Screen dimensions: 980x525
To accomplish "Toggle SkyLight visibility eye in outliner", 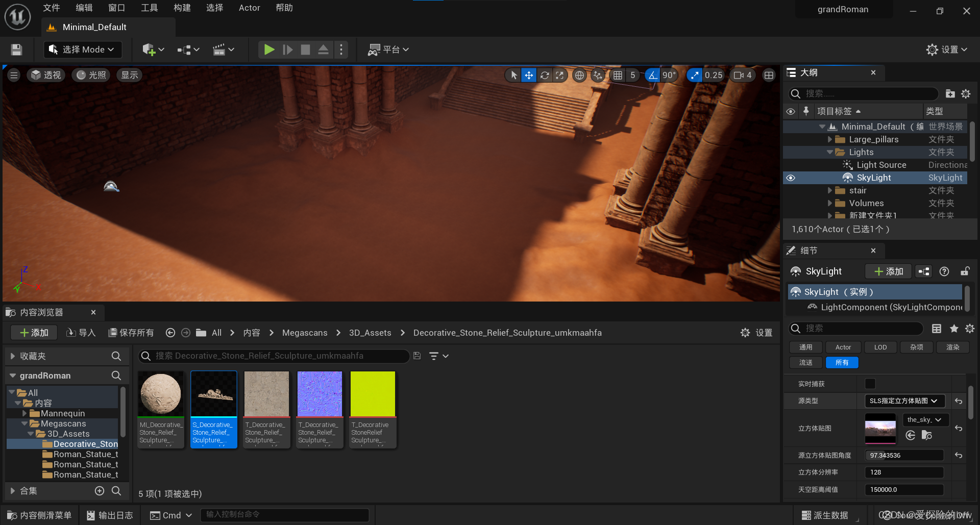I will [x=791, y=178].
